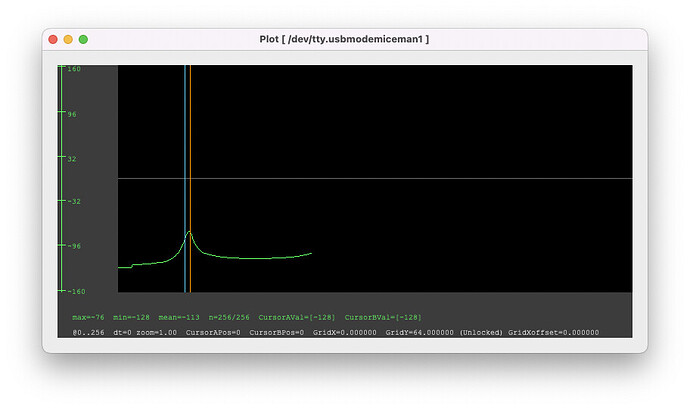The width and height of the screenshot is (690, 408).
Task: Click the CursorAVal=[-128] readout
Action: (297, 317)
